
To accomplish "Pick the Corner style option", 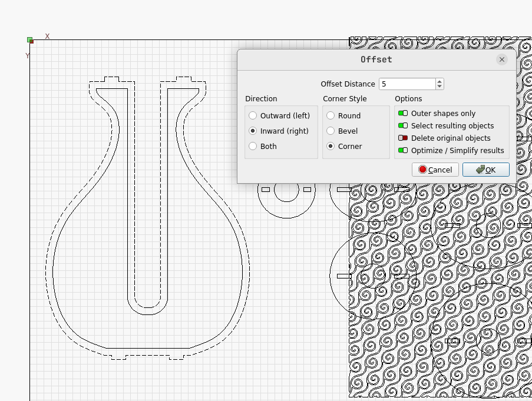I will pyautogui.click(x=331, y=147).
